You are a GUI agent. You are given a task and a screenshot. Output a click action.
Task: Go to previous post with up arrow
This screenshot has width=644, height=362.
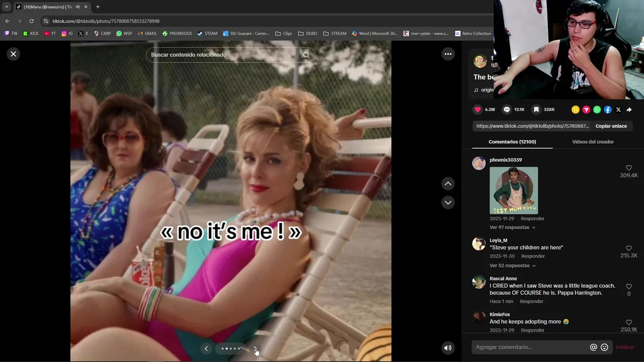pos(448,184)
